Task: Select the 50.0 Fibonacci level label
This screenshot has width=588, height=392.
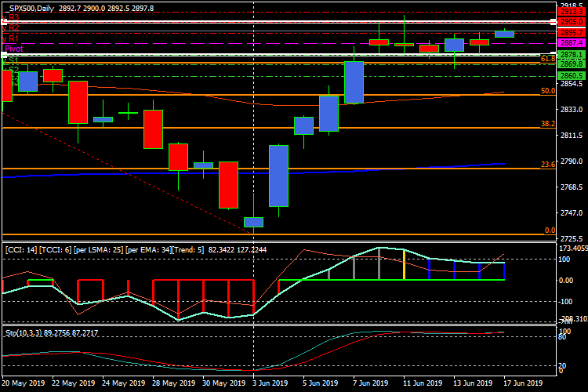Action: (x=548, y=91)
